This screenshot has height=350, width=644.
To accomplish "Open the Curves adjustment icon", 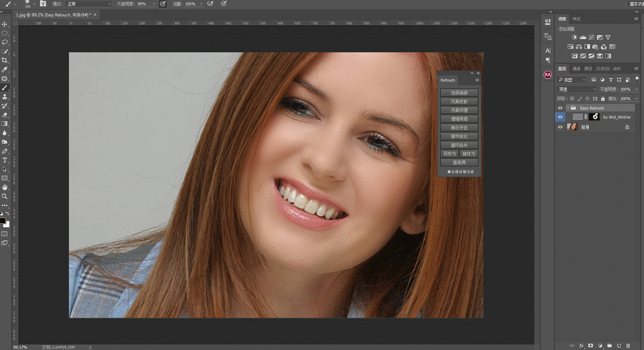I will pos(591,37).
